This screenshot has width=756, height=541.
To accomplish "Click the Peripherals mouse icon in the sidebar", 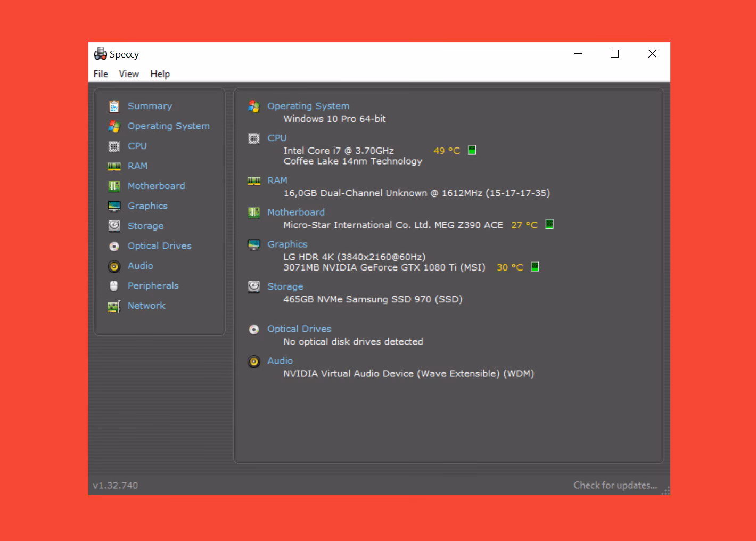I will pos(114,286).
